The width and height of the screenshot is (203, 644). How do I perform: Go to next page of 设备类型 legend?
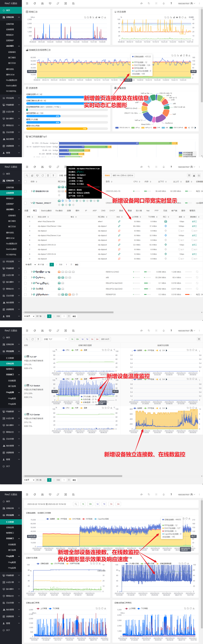point(195,128)
